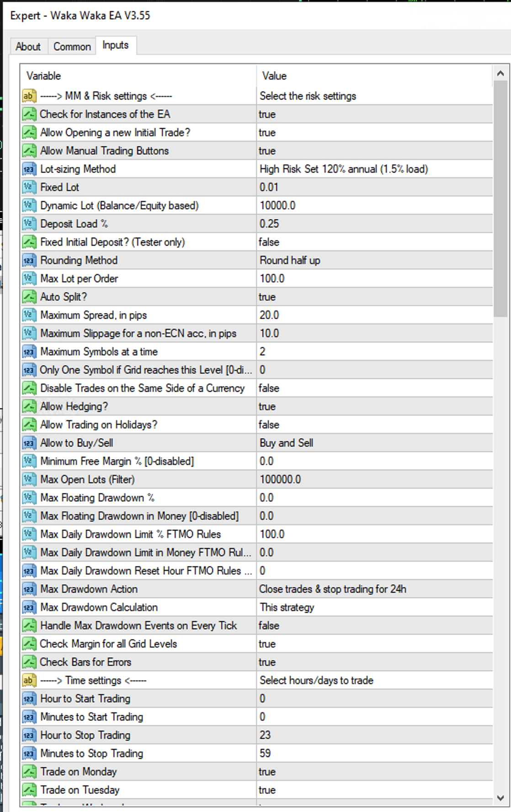The image size is (511, 812).
Task: Click the icon beside Allow to Buy/Sell
Action: tap(29, 443)
